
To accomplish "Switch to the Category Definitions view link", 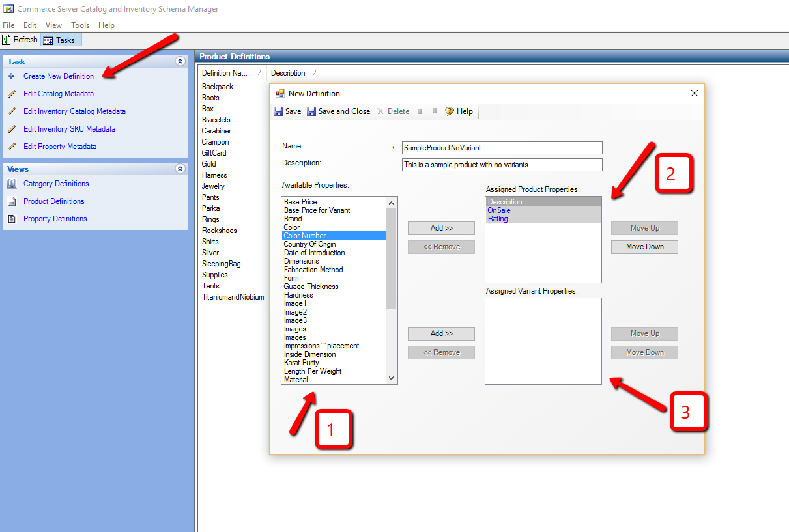I will [x=56, y=184].
